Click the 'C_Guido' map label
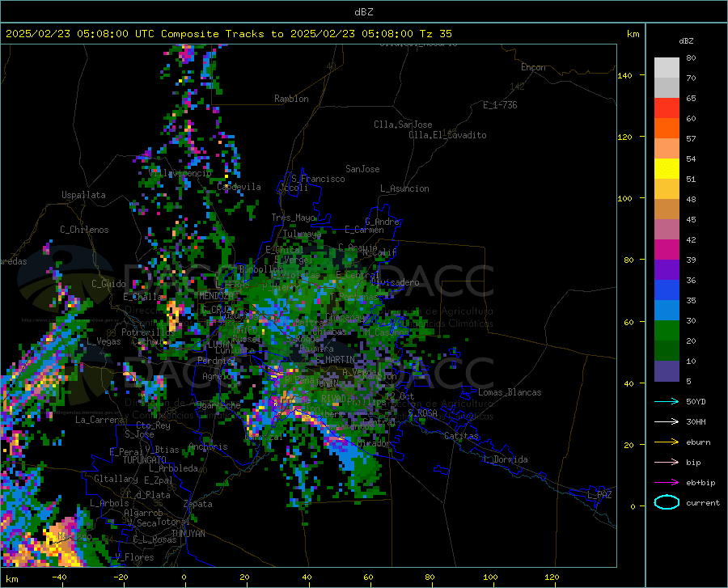728x588 pixels. [108, 284]
